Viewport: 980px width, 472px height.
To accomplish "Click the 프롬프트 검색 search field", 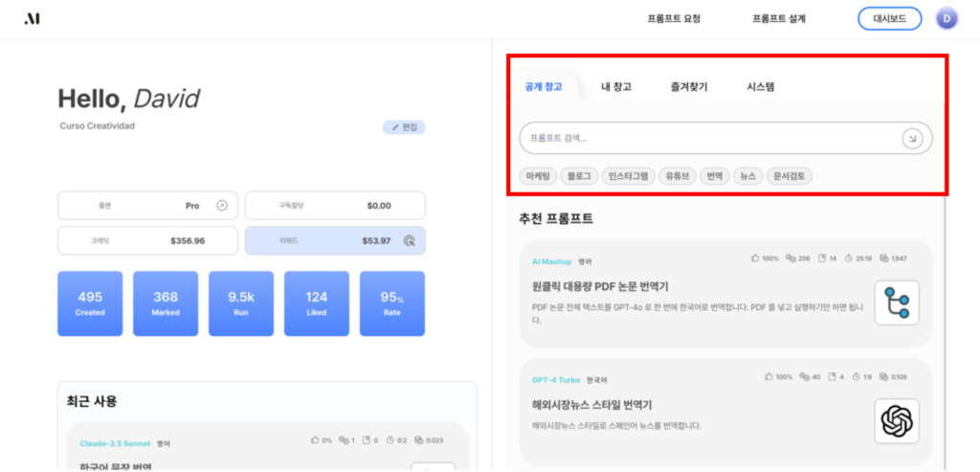I will pyautogui.click(x=708, y=139).
